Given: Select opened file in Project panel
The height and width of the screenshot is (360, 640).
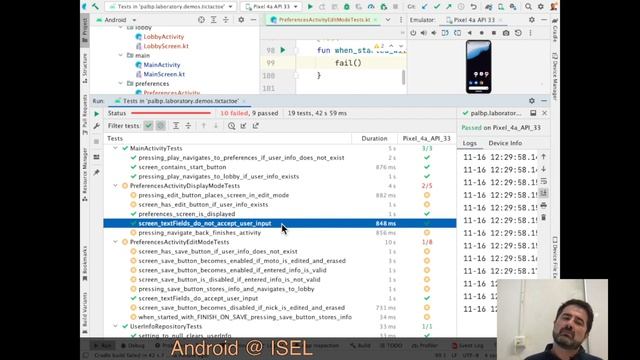Looking at the screenshot, I should [201, 20].
